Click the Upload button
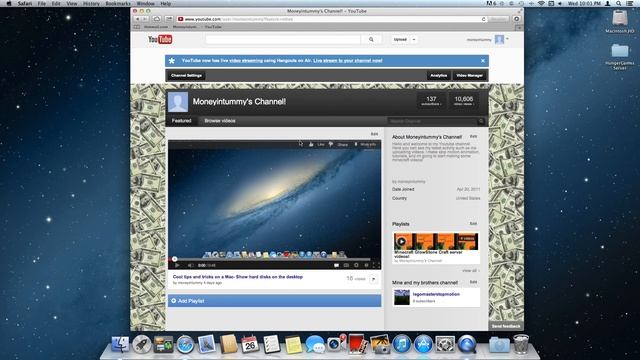Image resolution: width=640 pixels, height=360 pixels. [400, 40]
